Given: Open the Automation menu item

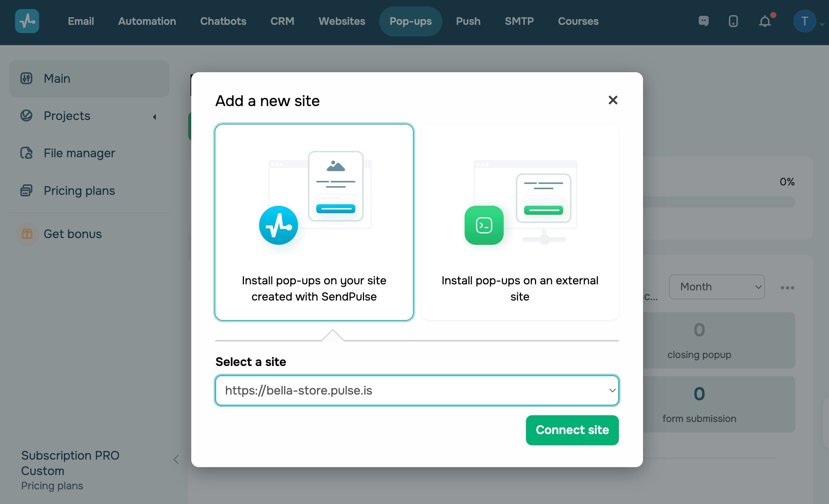Looking at the screenshot, I should pos(147,21).
